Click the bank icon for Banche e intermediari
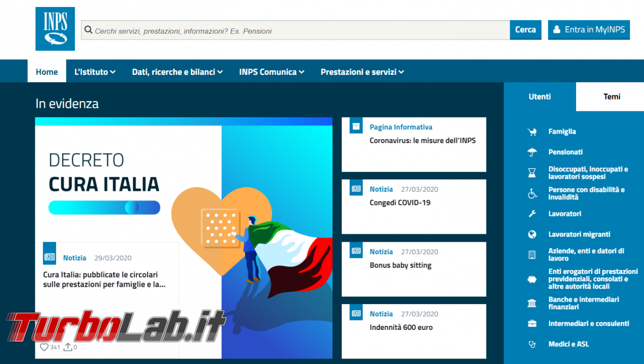The height and width of the screenshot is (364, 644). 532,303
